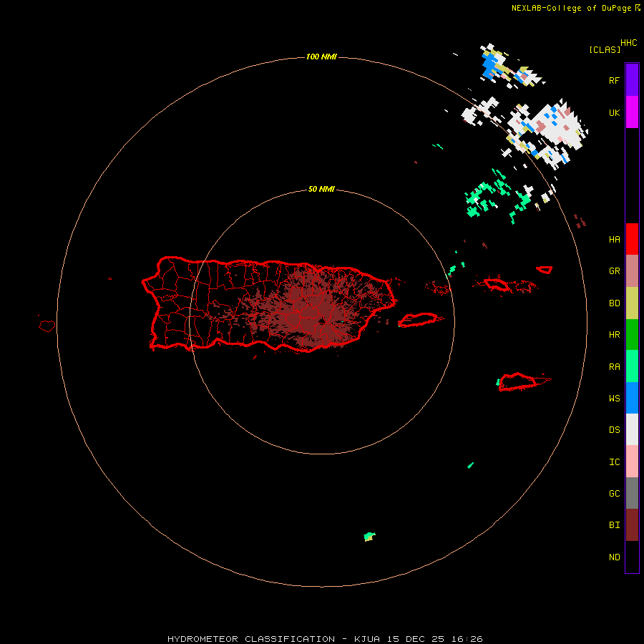644x644 pixels.
Task: Click the "BD" legend label
Action: pos(615,303)
